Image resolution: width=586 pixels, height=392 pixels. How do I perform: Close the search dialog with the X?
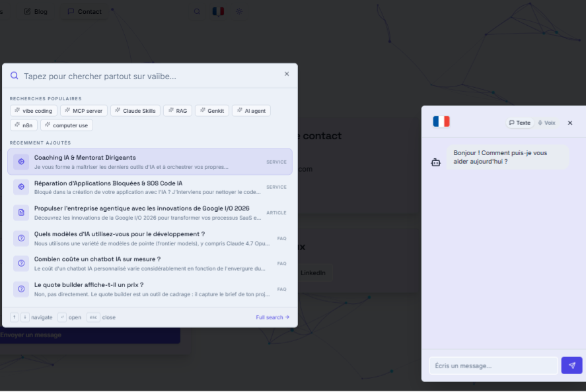[x=287, y=74]
